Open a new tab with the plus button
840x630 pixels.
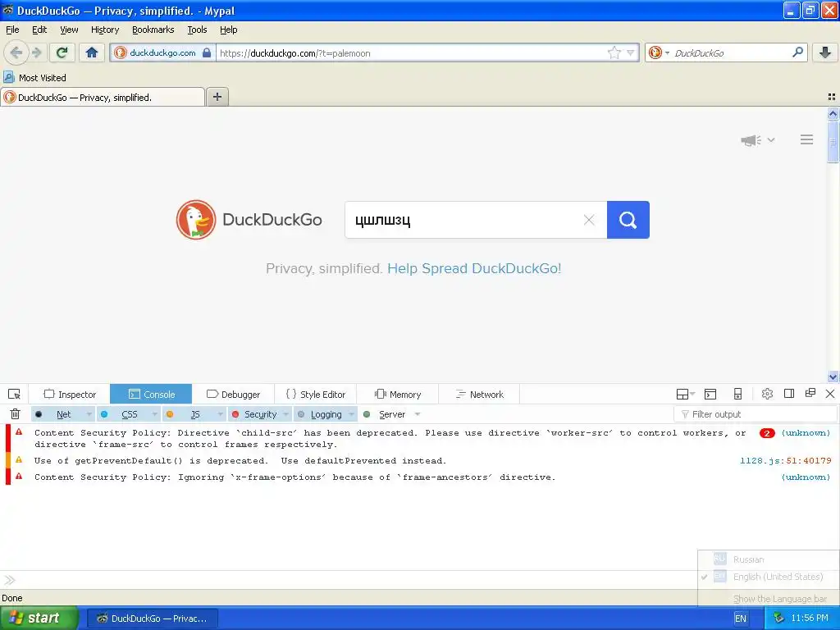(217, 97)
